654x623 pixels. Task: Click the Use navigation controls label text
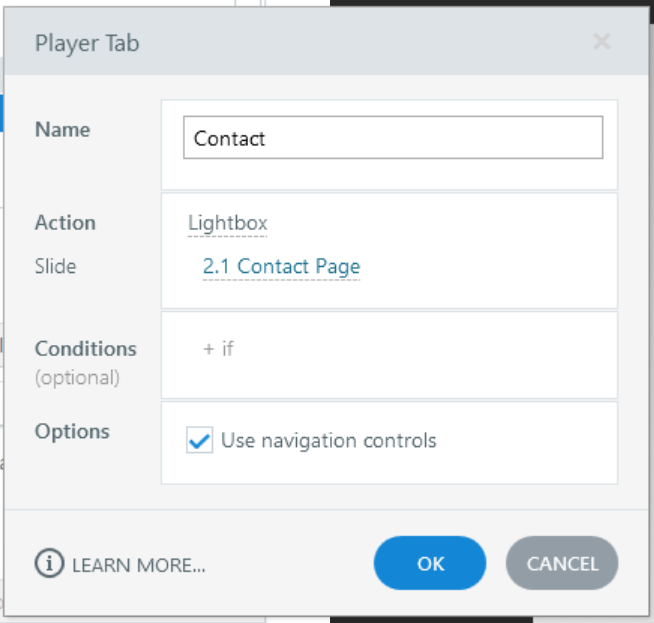pyautogui.click(x=328, y=440)
